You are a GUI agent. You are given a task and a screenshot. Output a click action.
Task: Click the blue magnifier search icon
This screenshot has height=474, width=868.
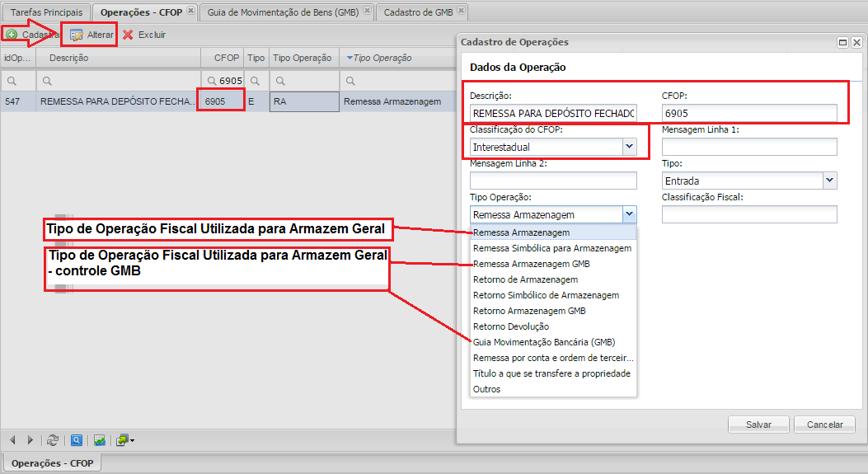pos(77,440)
